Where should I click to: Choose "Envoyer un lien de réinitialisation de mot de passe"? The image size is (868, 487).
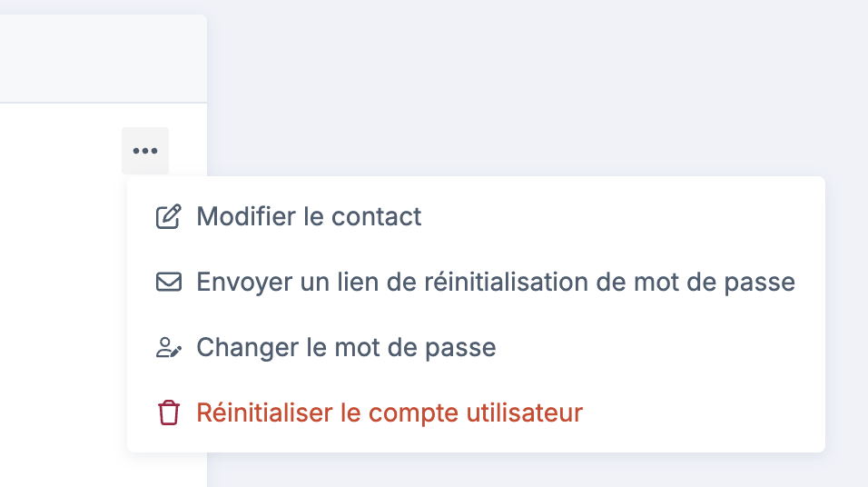tap(495, 283)
